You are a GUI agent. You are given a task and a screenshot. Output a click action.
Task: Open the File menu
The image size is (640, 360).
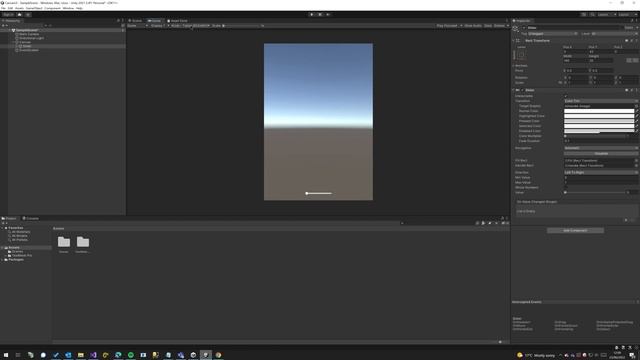coord(3,8)
